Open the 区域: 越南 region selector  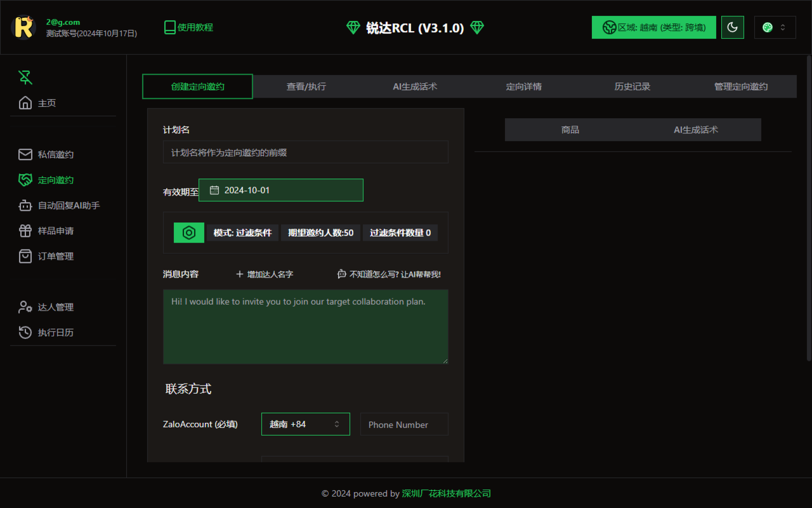653,27
